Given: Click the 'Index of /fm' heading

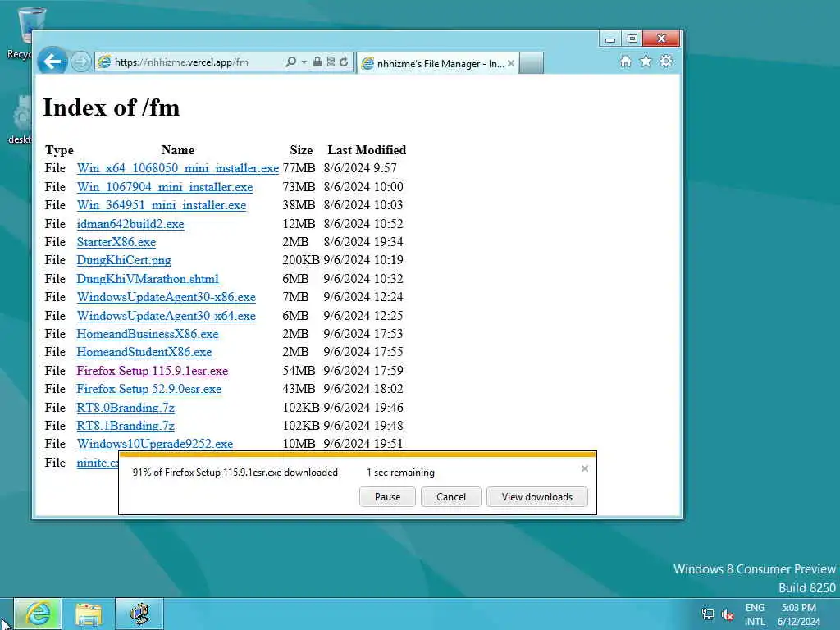Looking at the screenshot, I should [112, 107].
